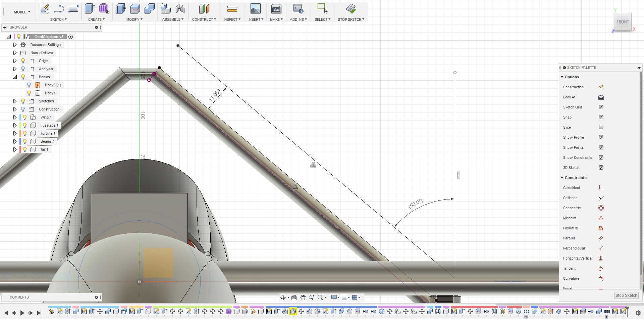Open the MODIFY menu

coord(134,19)
